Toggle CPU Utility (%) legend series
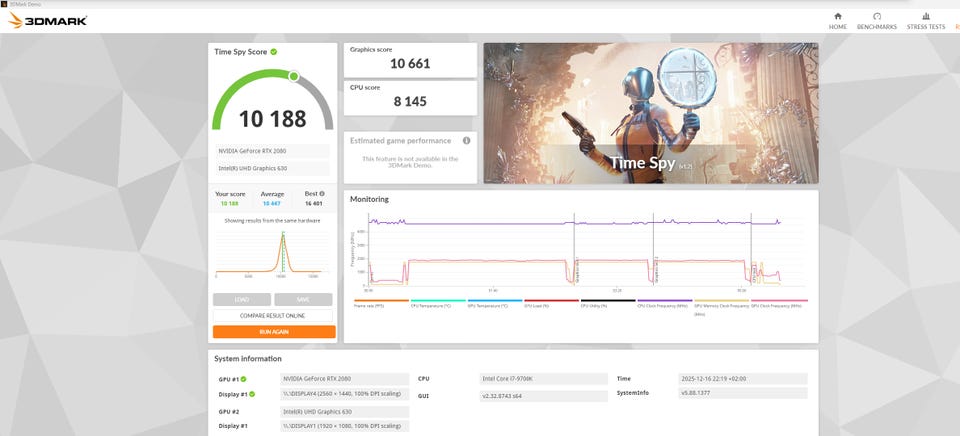This screenshot has height=436, width=960. 608,303
